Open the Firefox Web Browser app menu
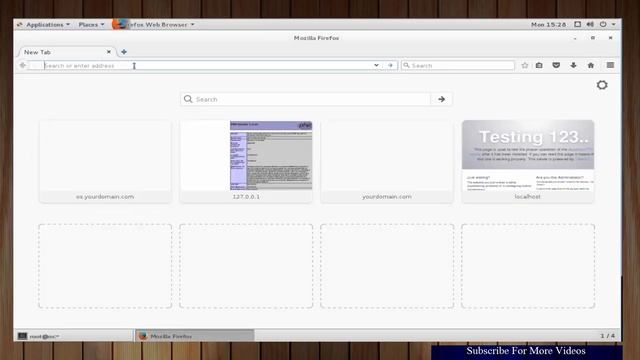 click(x=154, y=24)
